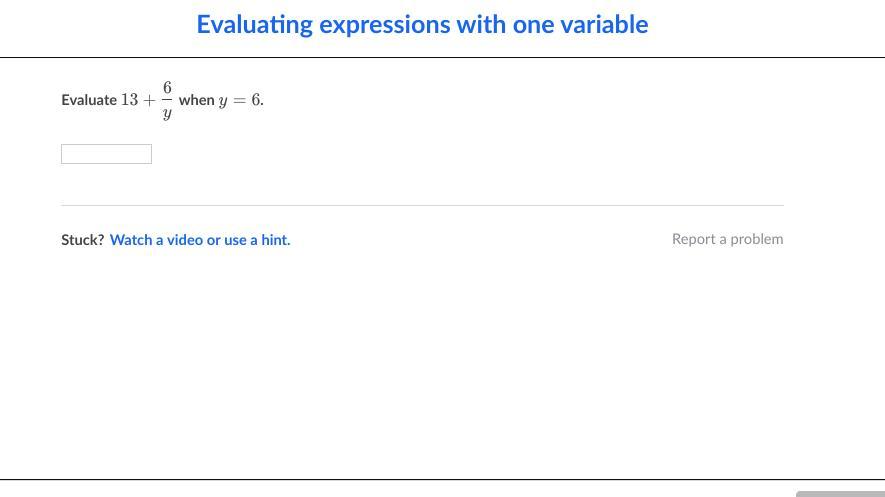Click the word 'Evaluate' in the question
Viewport: 885px width, 497px height.
89,100
